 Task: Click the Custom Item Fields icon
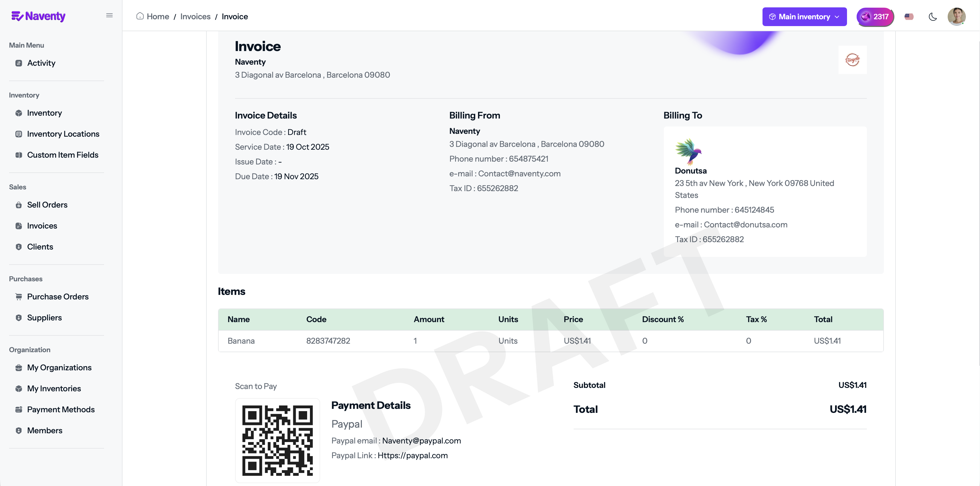click(x=19, y=155)
